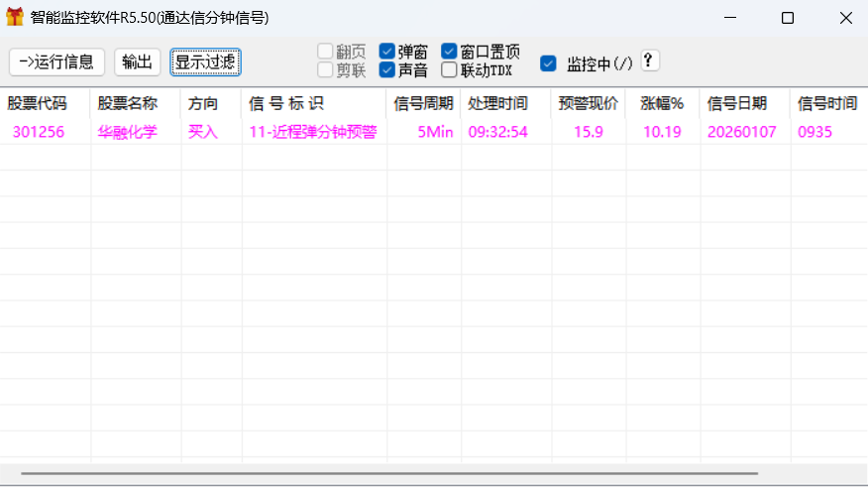Select stock code 301256 cell

pyautogui.click(x=39, y=132)
